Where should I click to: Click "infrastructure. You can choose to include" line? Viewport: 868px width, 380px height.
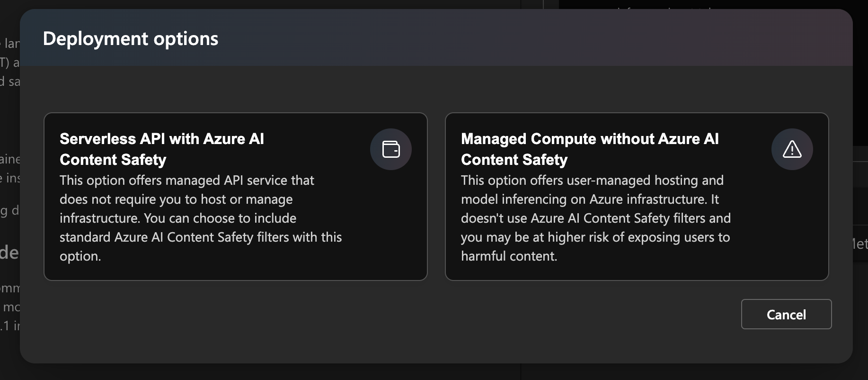[178, 218]
